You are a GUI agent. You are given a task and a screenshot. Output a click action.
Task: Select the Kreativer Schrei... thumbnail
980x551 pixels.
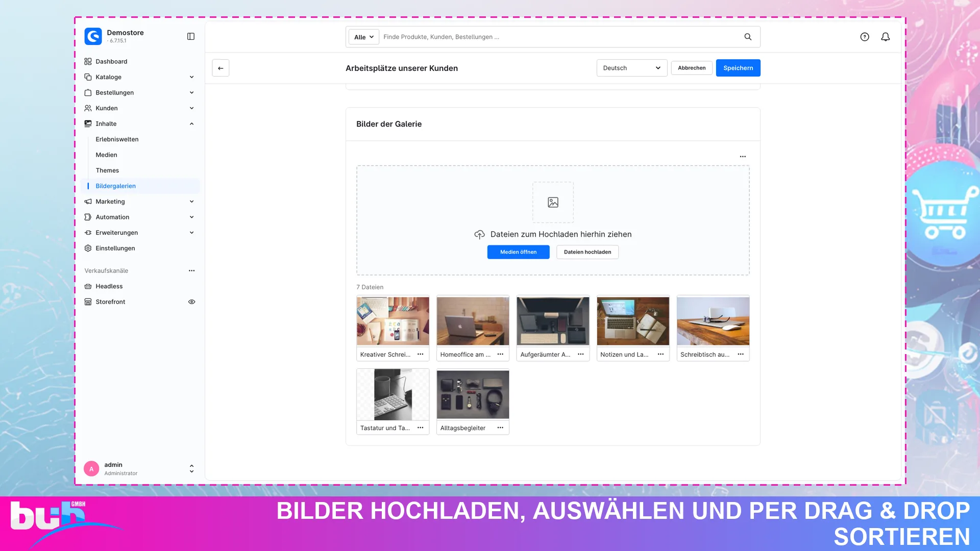point(393,321)
